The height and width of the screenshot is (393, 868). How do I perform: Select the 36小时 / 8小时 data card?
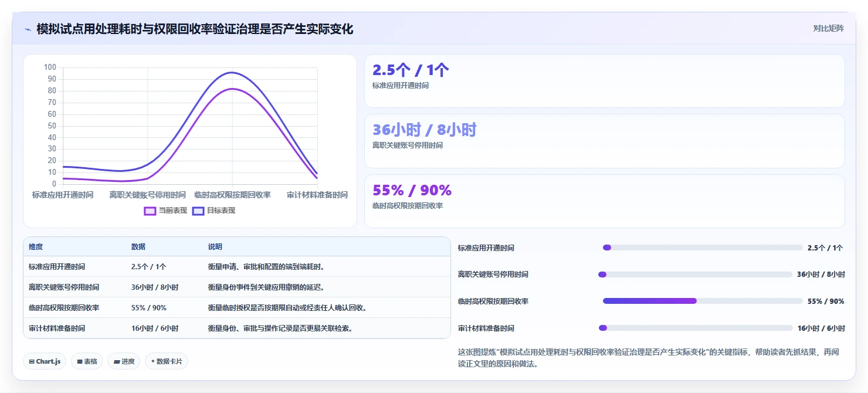605,141
